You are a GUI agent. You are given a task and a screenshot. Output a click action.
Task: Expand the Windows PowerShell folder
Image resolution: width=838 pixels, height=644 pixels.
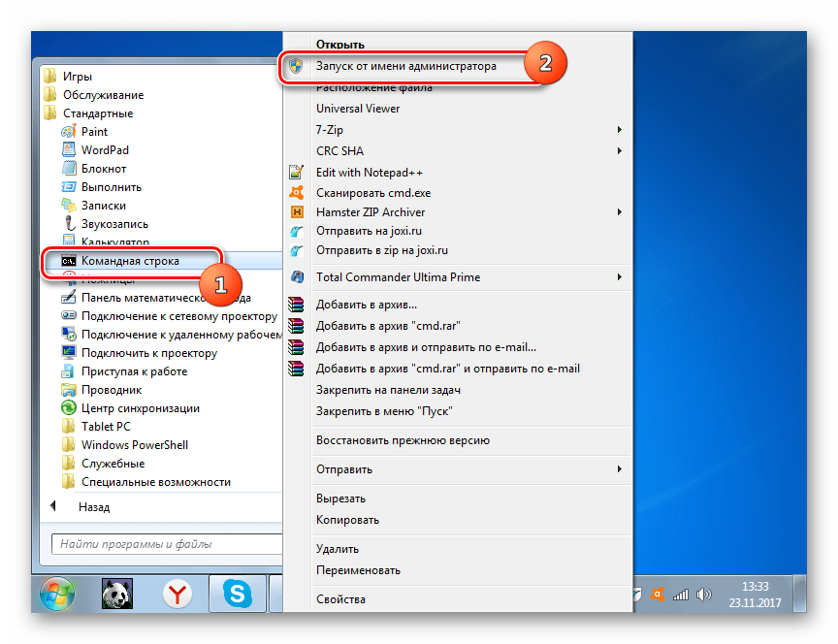(124, 444)
